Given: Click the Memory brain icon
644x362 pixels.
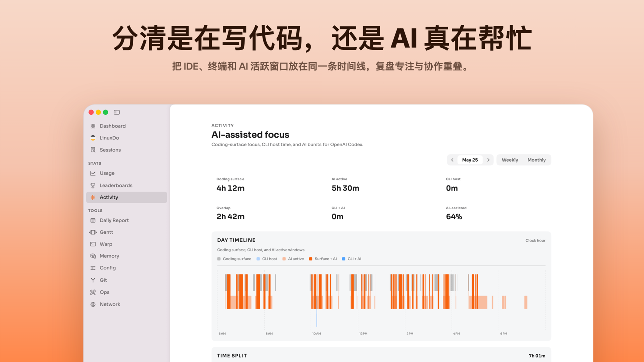Looking at the screenshot, I should 93,256.
